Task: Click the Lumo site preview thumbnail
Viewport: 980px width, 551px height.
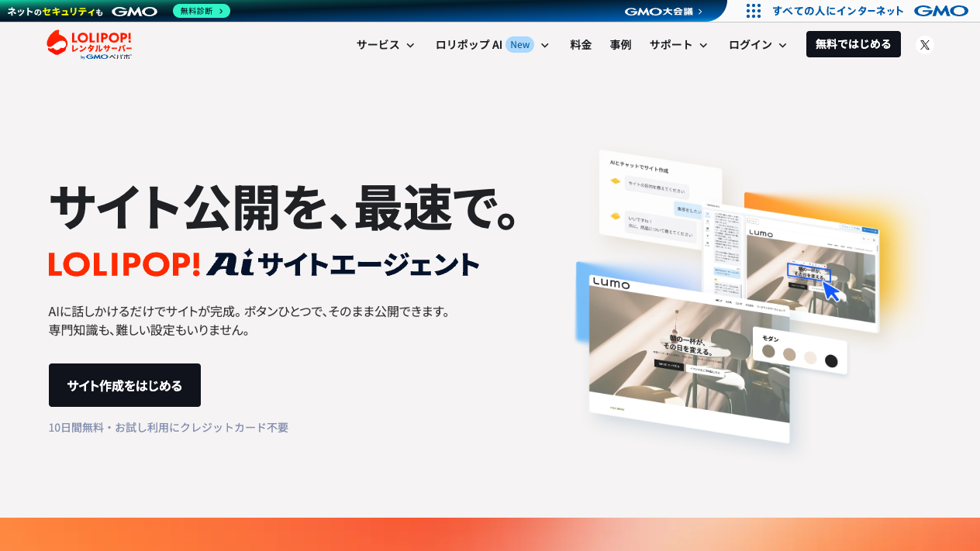Action: point(688,358)
